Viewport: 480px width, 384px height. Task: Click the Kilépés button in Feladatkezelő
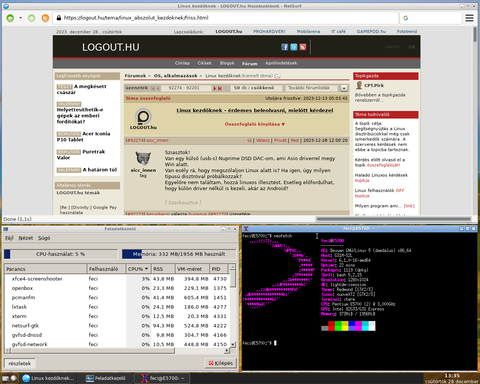pos(220,363)
